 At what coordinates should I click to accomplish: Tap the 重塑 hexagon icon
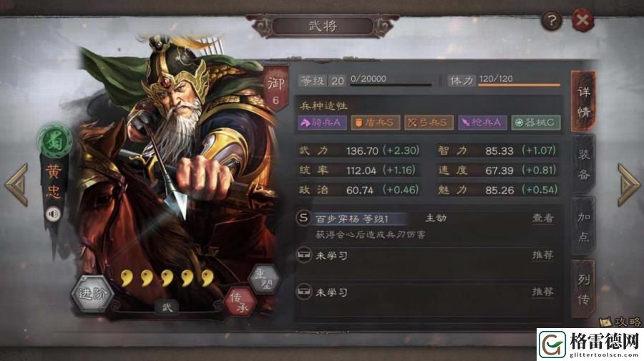click(265, 279)
